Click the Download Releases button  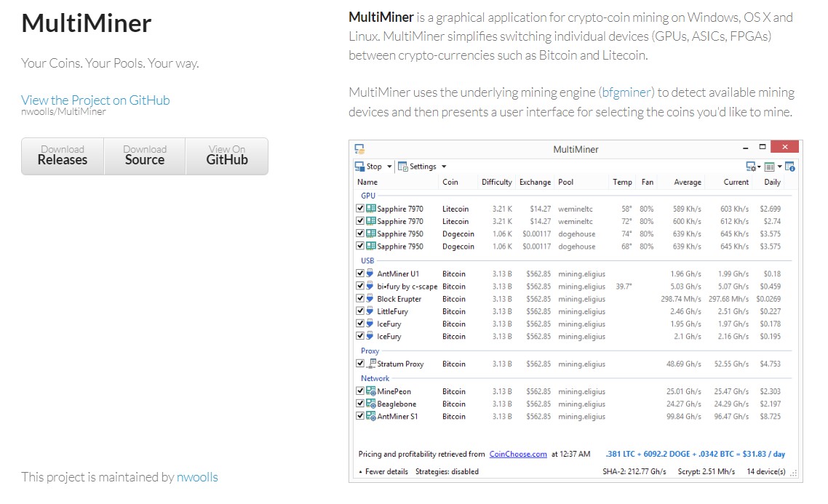[x=63, y=156]
